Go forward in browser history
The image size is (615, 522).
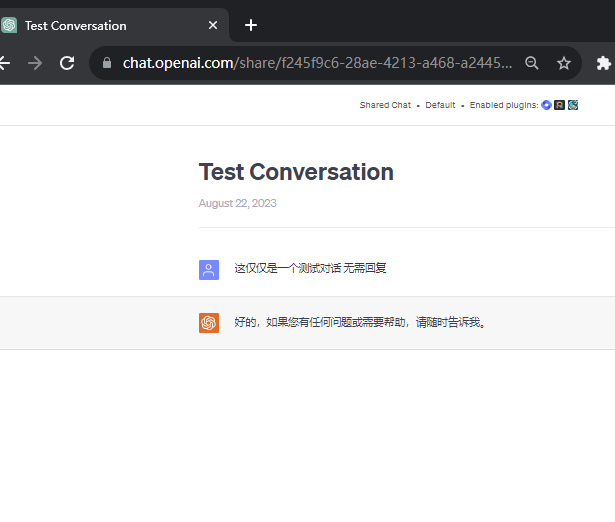(x=35, y=63)
